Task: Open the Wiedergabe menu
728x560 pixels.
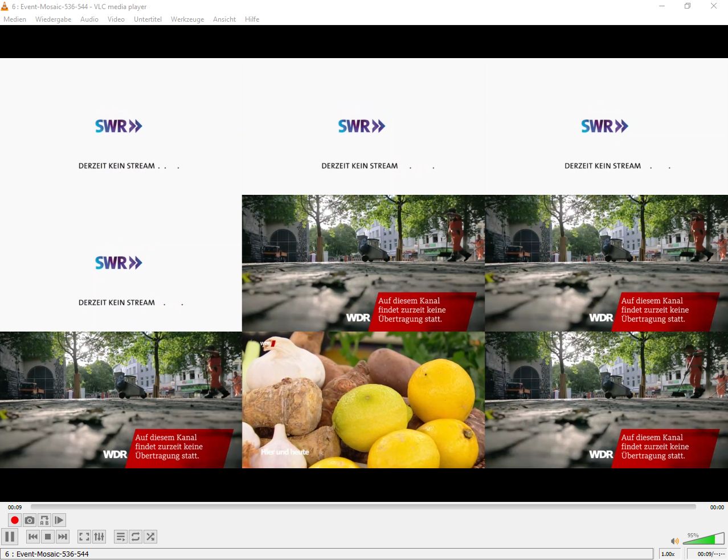Action: (x=54, y=19)
